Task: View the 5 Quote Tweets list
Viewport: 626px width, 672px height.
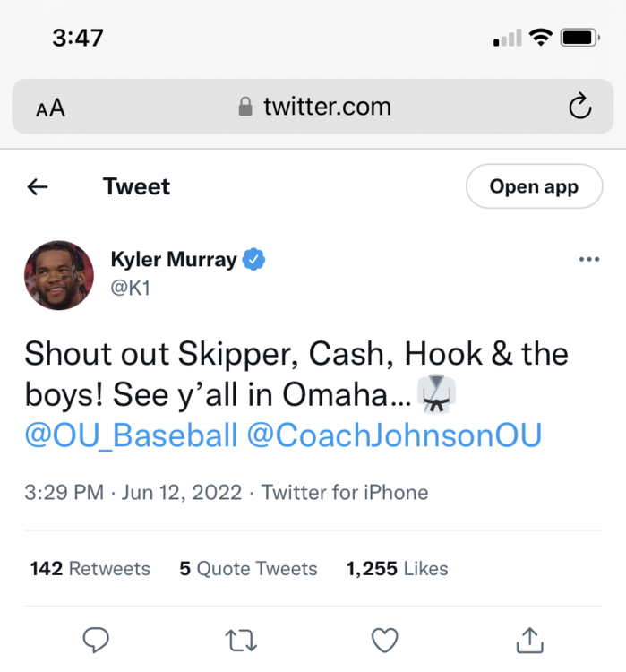Action: coord(248,568)
